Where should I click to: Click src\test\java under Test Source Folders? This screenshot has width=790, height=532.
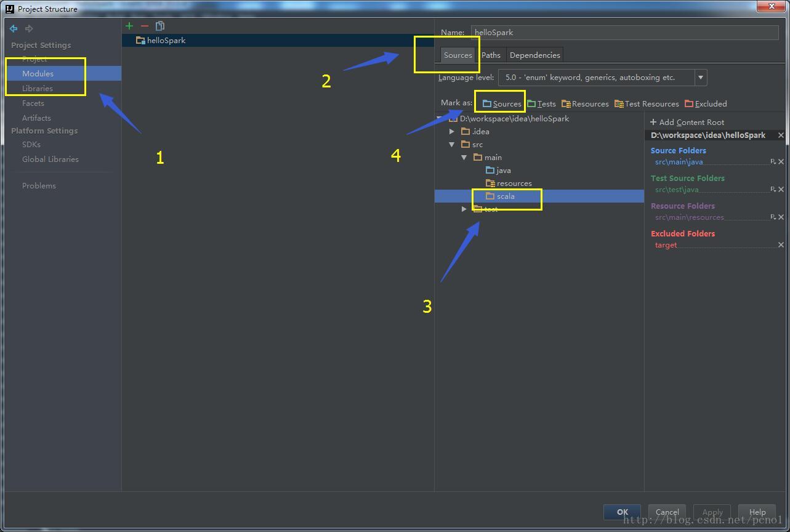[677, 190]
